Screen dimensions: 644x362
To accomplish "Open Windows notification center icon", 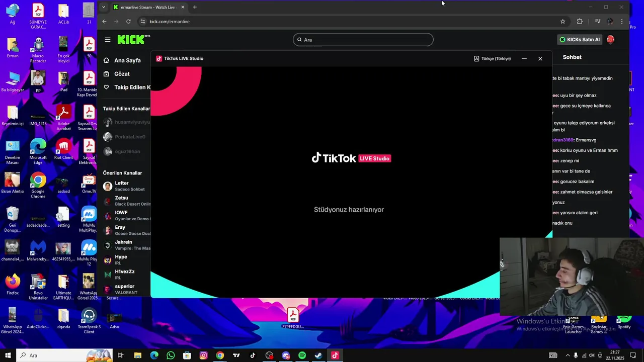I will (633, 355).
